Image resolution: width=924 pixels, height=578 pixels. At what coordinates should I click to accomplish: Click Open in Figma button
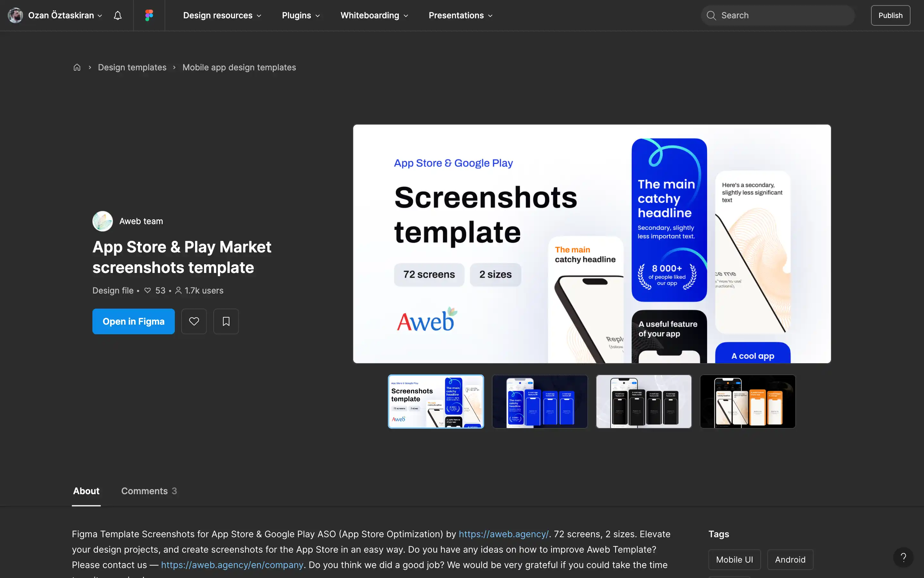click(134, 321)
